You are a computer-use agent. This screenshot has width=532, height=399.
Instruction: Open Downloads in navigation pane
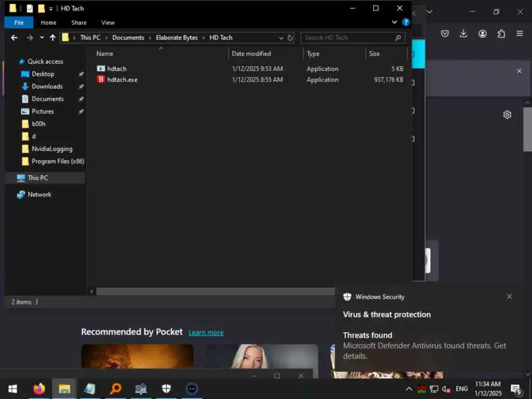pyautogui.click(x=47, y=87)
